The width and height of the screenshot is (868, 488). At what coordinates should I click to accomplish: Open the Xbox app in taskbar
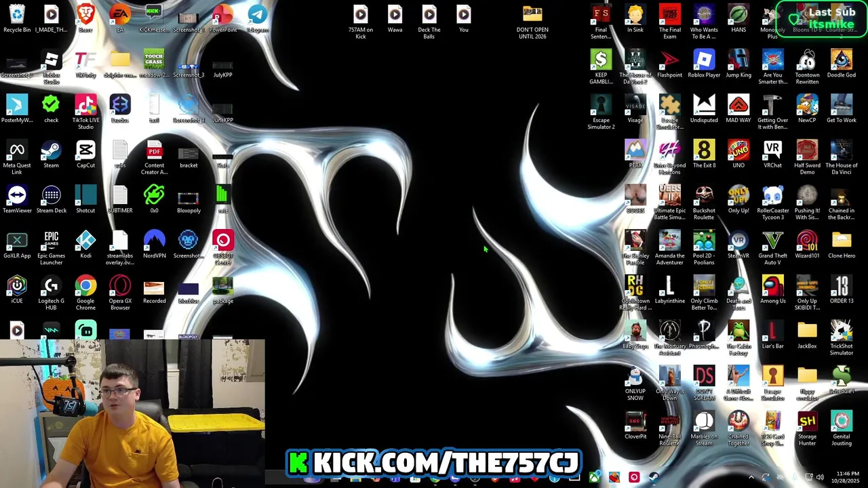point(594,478)
